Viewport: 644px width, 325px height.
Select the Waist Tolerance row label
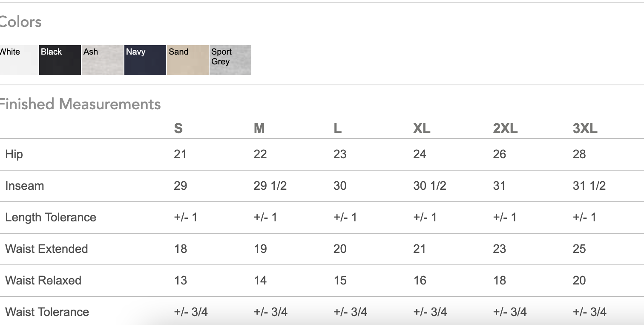click(x=47, y=312)
